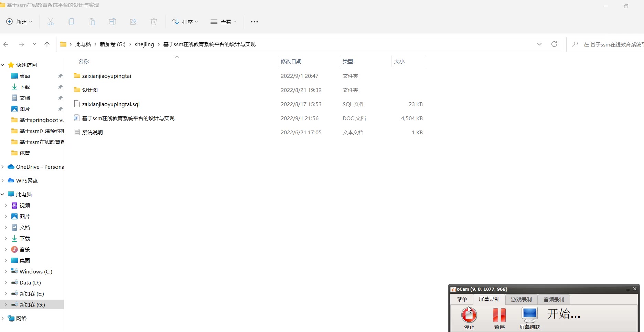Unpin 桌面 via its pin icon
This screenshot has width=644, height=332.
[60, 76]
